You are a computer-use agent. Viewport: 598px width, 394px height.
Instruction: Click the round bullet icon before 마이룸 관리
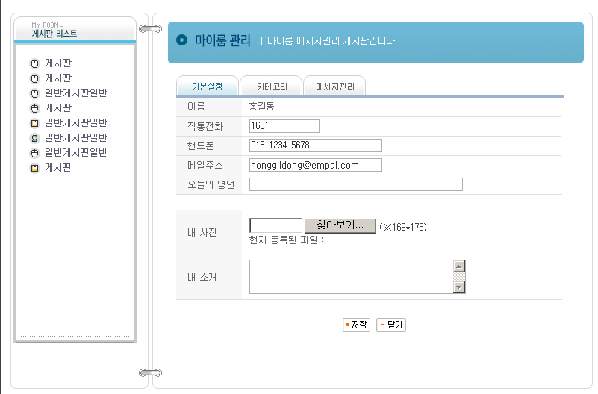click(x=182, y=40)
